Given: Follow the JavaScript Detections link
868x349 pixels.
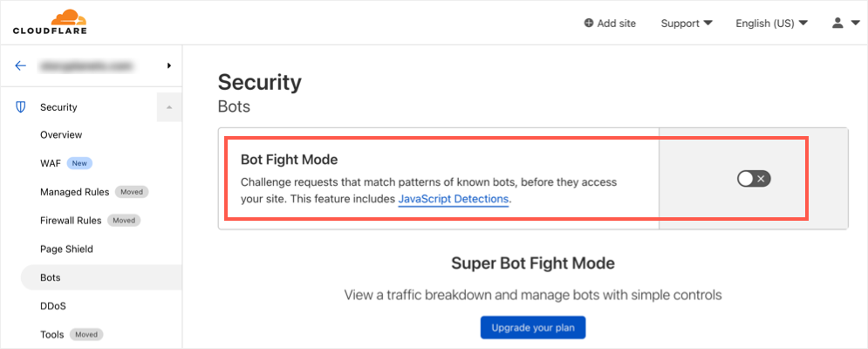Looking at the screenshot, I should tap(453, 199).
